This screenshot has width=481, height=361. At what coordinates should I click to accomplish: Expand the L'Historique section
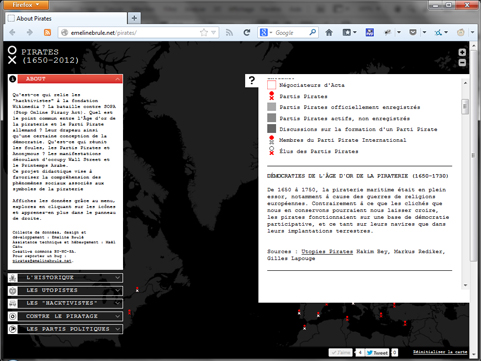tap(70, 277)
